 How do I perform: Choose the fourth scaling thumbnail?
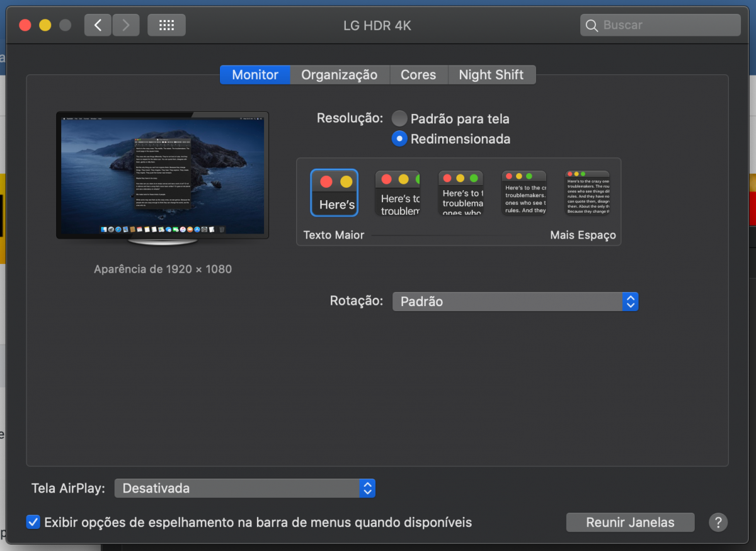pos(524,193)
